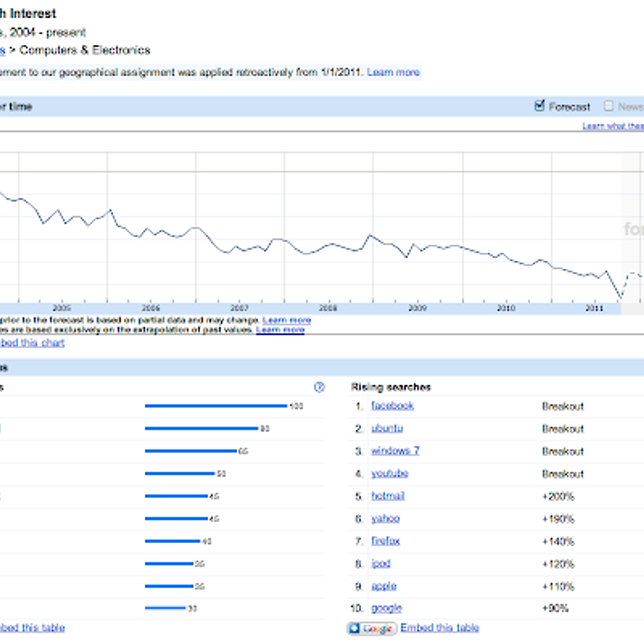
Task: Click the Learn what these link
Action: pos(613,126)
